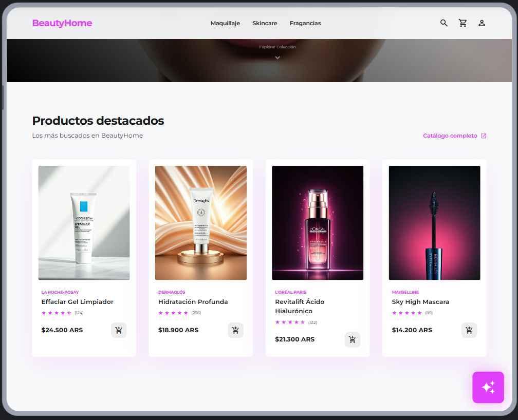The height and width of the screenshot is (420, 518).
Task: Click the star rating with (256) reviews
Action: click(x=179, y=313)
